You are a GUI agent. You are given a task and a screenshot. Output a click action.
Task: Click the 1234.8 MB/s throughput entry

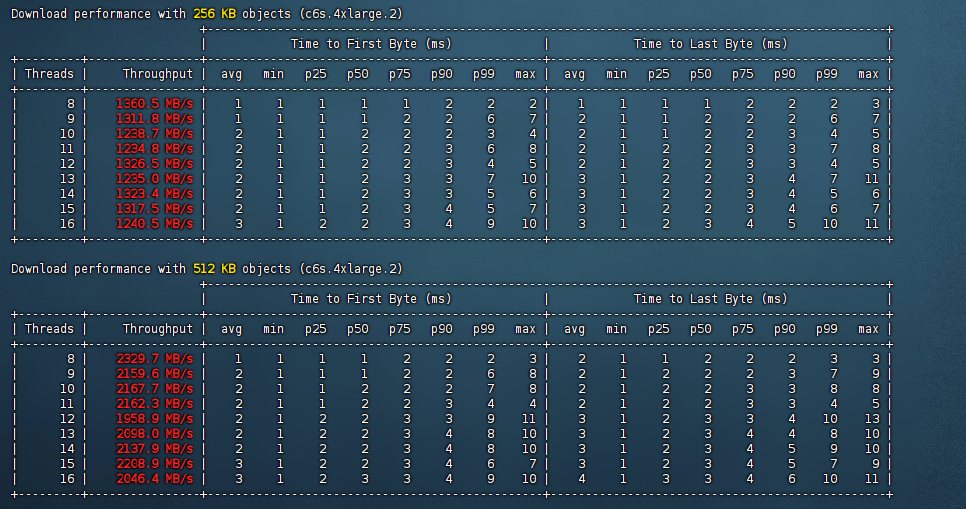pos(155,149)
